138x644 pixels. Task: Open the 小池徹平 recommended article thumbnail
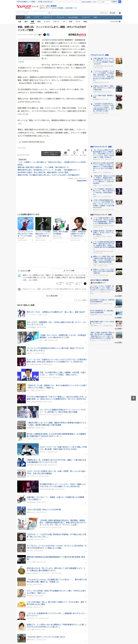[78, 223]
